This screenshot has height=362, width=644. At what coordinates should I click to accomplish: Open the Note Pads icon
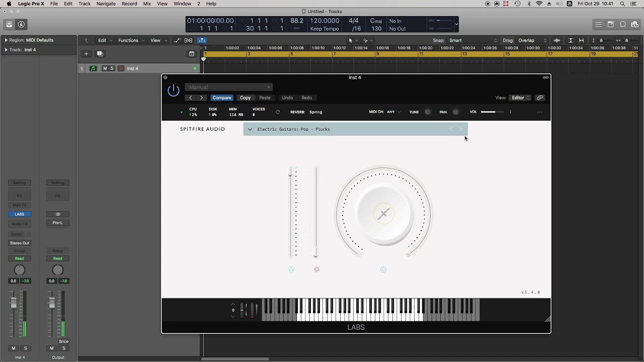click(611, 24)
